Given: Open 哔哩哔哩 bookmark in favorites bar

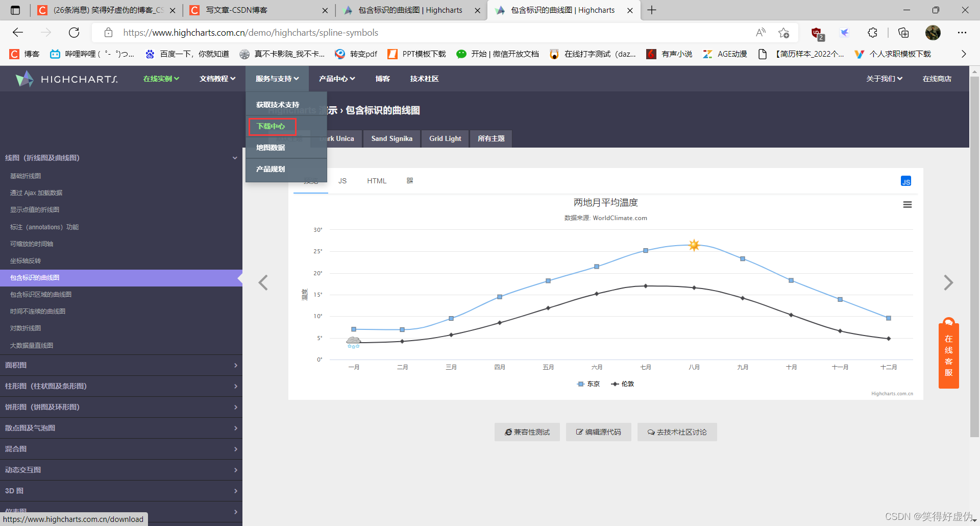Looking at the screenshot, I should pyautogui.click(x=92, y=54).
